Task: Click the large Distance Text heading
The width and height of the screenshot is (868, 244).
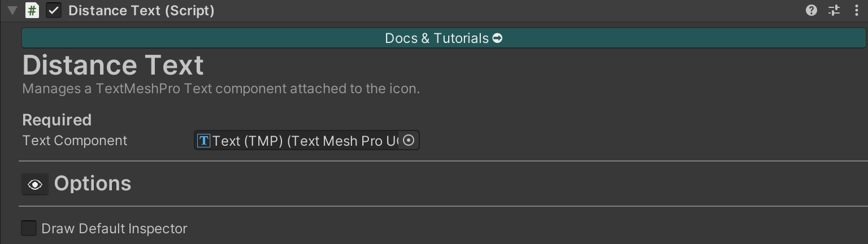Action: point(113,66)
